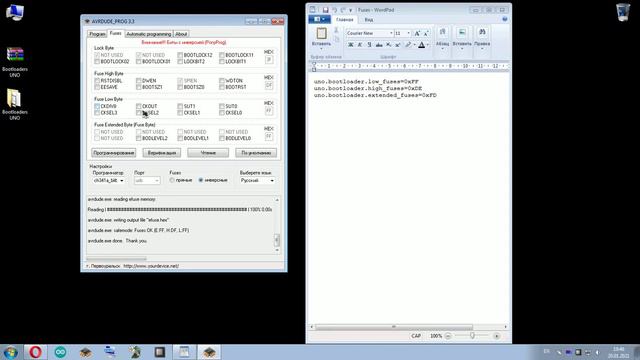Open the font color A swatch in WordPad
This screenshot has width=640, height=360.
[422, 45]
